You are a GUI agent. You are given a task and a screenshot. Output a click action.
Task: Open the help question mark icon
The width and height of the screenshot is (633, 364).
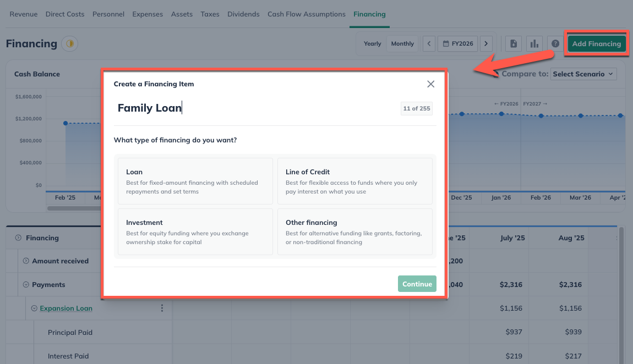click(555, 43)
